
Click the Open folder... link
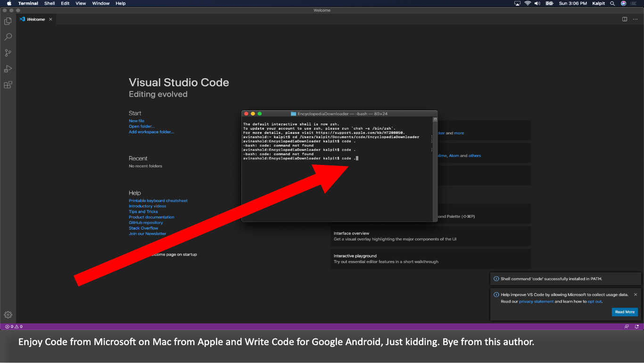(141, 126)
